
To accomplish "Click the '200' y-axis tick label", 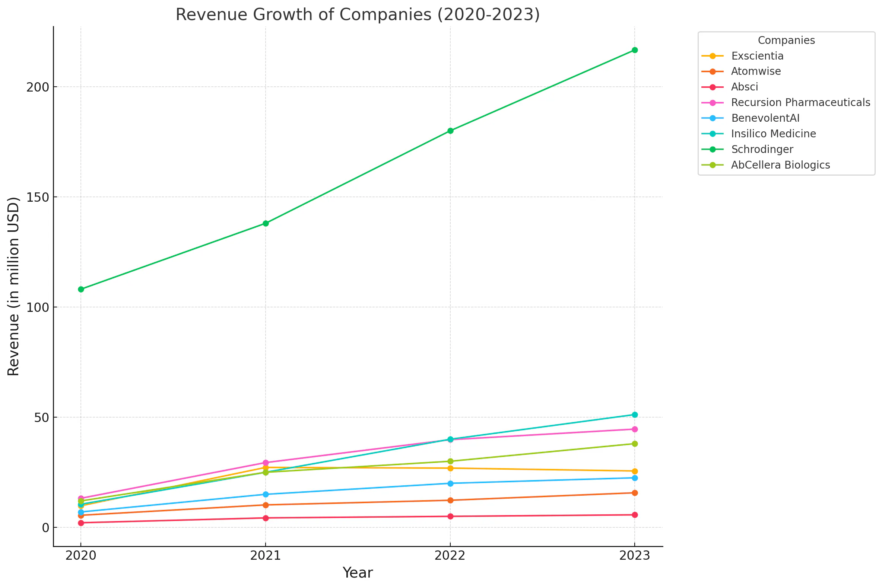I will click(38, 87).
